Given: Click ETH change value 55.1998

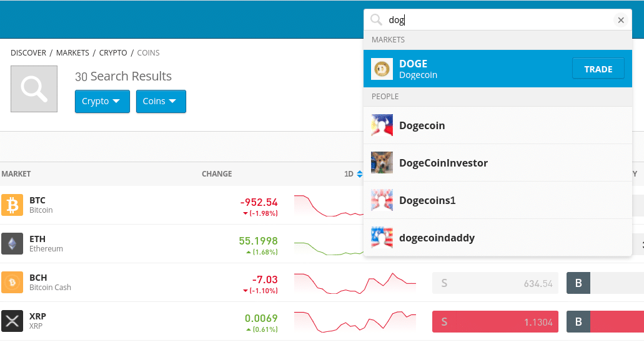Looking at the screenshot, I should 259,241.
